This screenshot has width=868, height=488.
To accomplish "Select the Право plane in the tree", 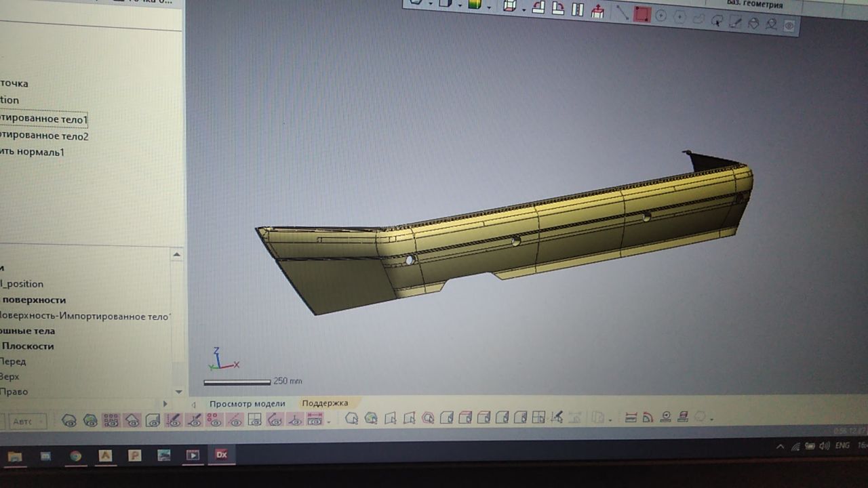I will 14,392.
